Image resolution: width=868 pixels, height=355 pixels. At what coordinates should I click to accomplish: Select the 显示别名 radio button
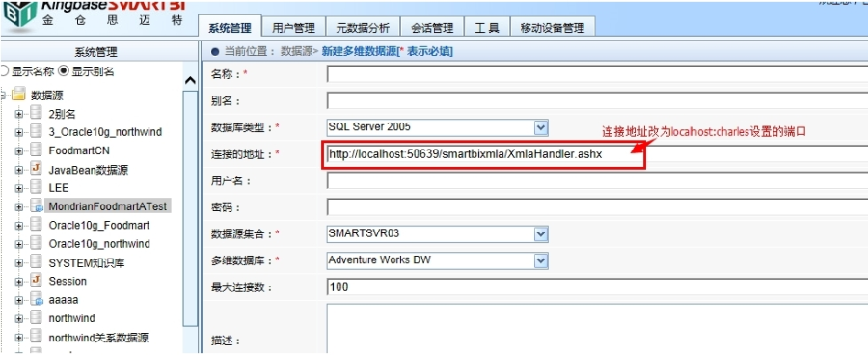63,70
